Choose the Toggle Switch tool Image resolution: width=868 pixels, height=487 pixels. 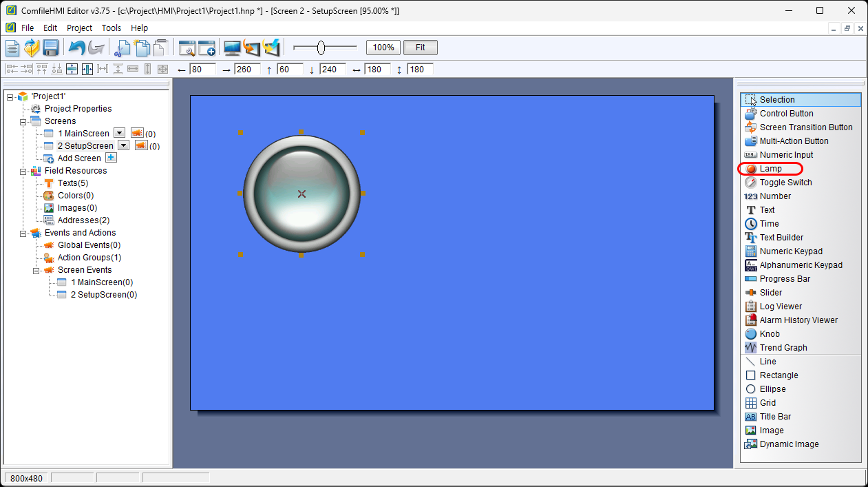(x=785, y=183)
